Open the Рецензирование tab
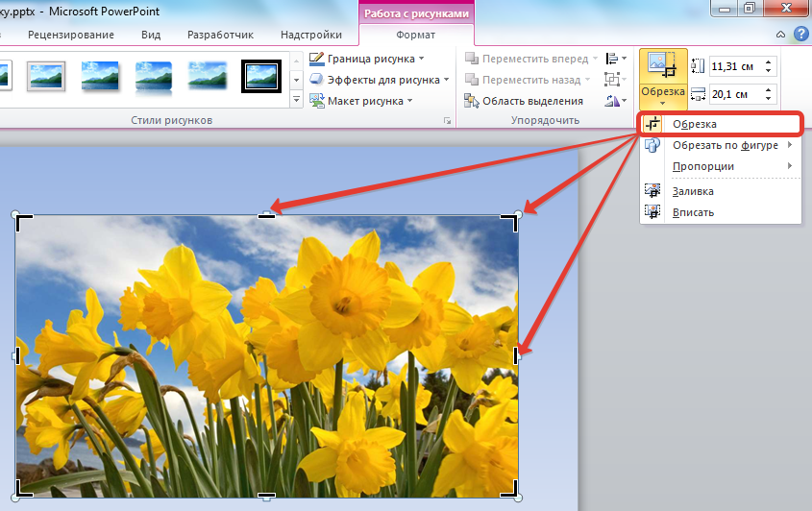 tap(71, 35)
